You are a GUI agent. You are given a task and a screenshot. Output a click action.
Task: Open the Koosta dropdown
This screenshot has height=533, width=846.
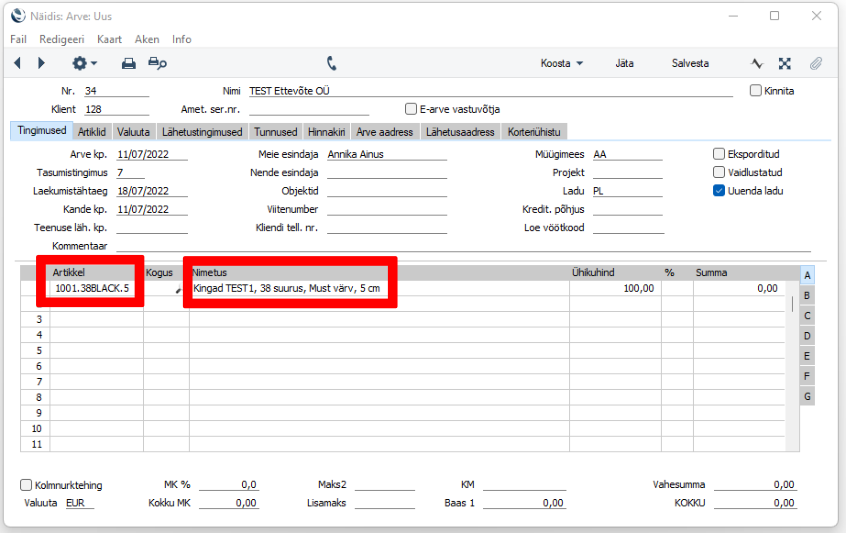click(x=562, y=63)
